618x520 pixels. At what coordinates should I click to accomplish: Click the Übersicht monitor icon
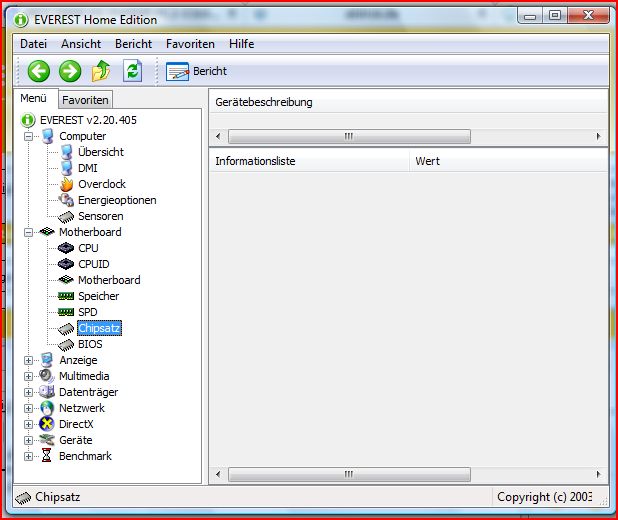[66, 152]
